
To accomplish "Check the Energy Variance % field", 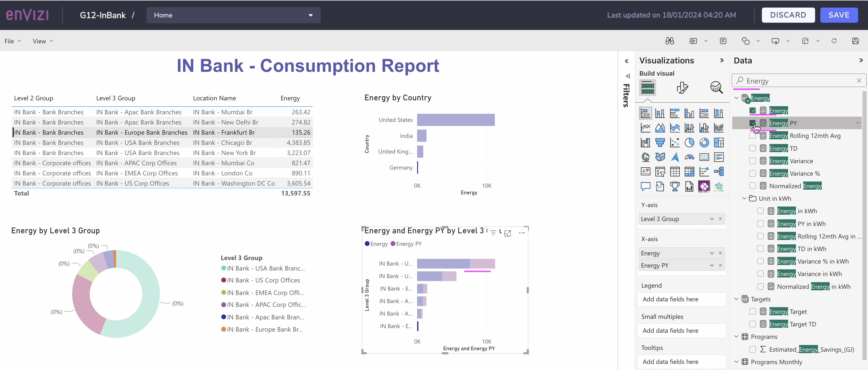I will coord(752,173).
